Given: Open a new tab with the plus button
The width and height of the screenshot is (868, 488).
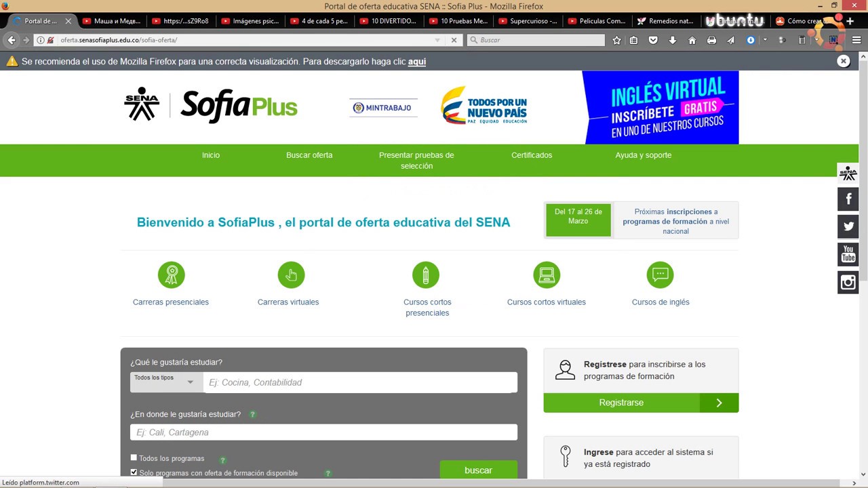Looking at the screenshot, I should click(850, 21).
